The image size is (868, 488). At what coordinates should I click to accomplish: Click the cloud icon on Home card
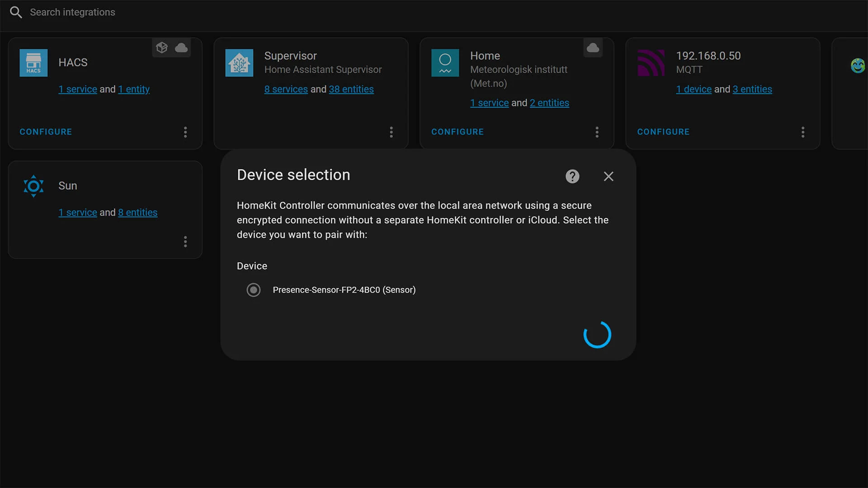click(593, 47)
